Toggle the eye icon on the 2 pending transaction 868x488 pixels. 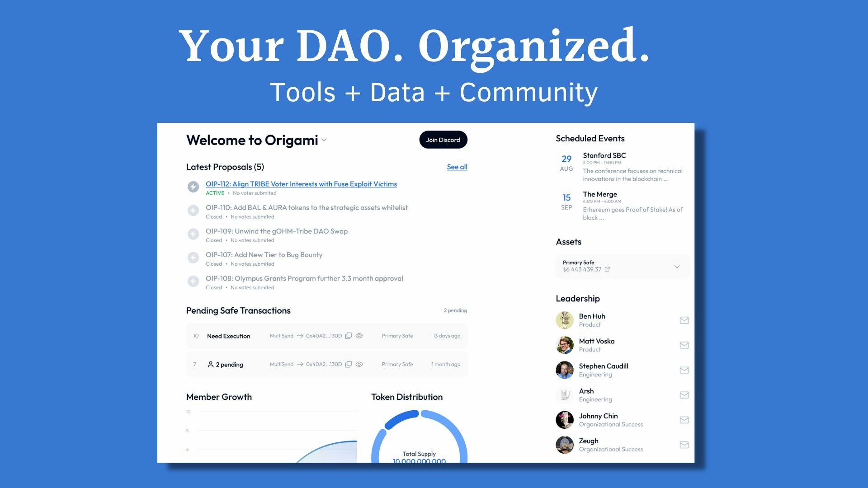[359, 364]
